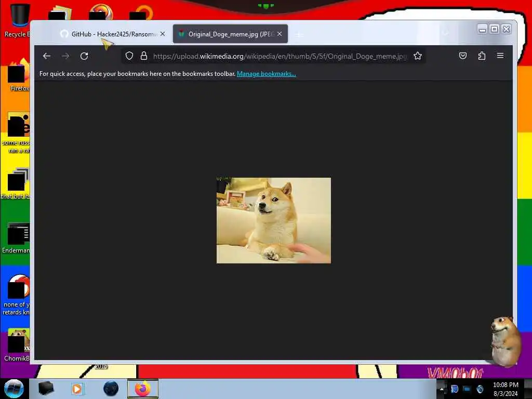This screenshot has width=532, height=399.
Task: Click the Doge meme image
Action: pyautogui.click(x=274, y=220)
